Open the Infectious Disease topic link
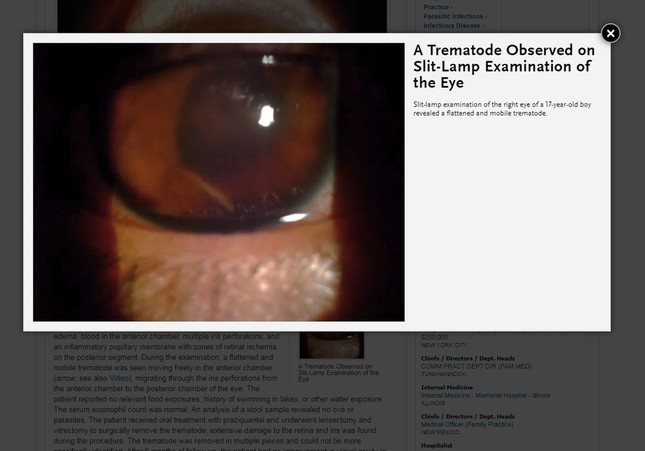 (x=454, y=26)
